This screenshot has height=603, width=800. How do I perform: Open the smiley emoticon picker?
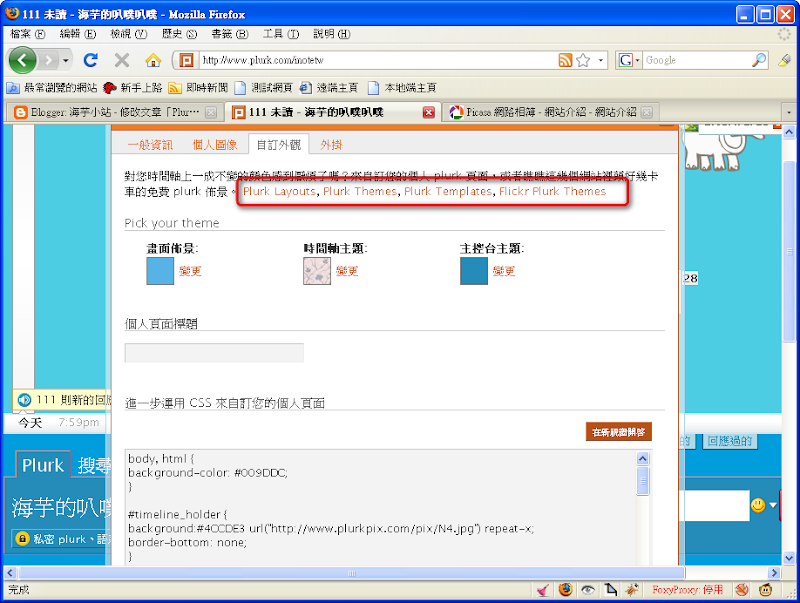pos(758,505)
